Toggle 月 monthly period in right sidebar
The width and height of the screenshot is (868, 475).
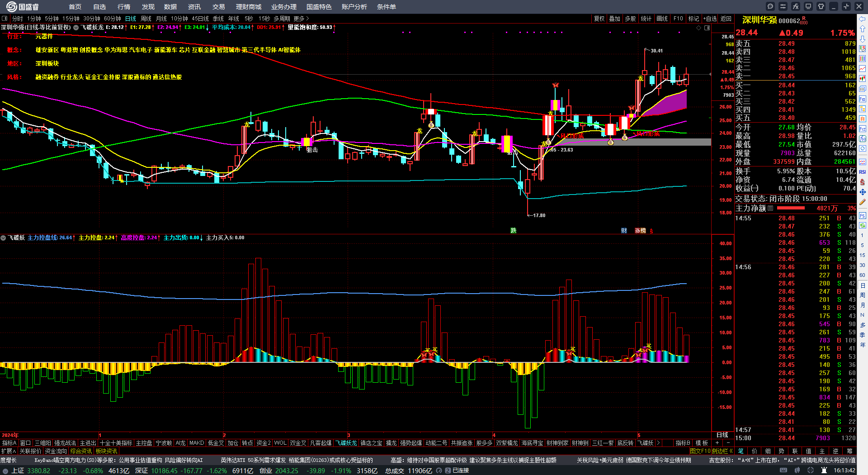863,305
